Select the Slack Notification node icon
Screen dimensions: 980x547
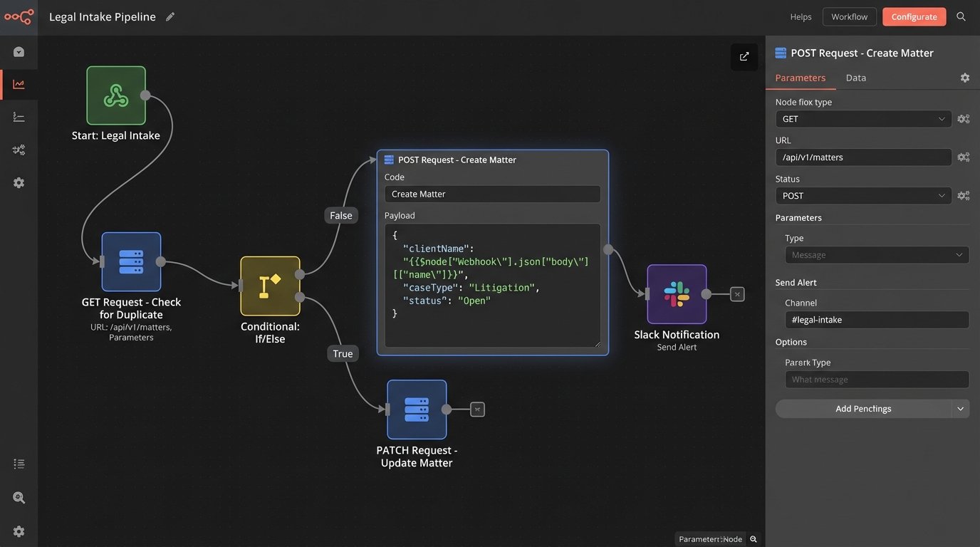[x=677, y=294]
